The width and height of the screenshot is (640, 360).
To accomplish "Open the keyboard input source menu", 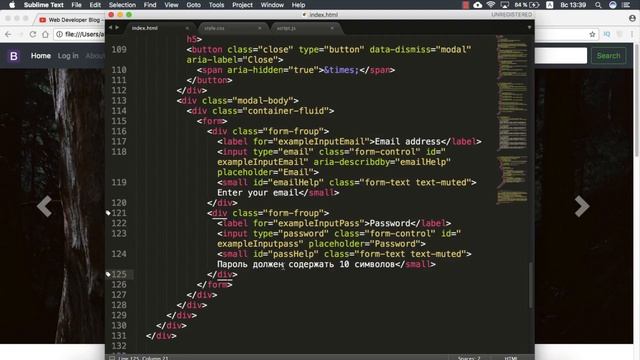I will 550,5.
